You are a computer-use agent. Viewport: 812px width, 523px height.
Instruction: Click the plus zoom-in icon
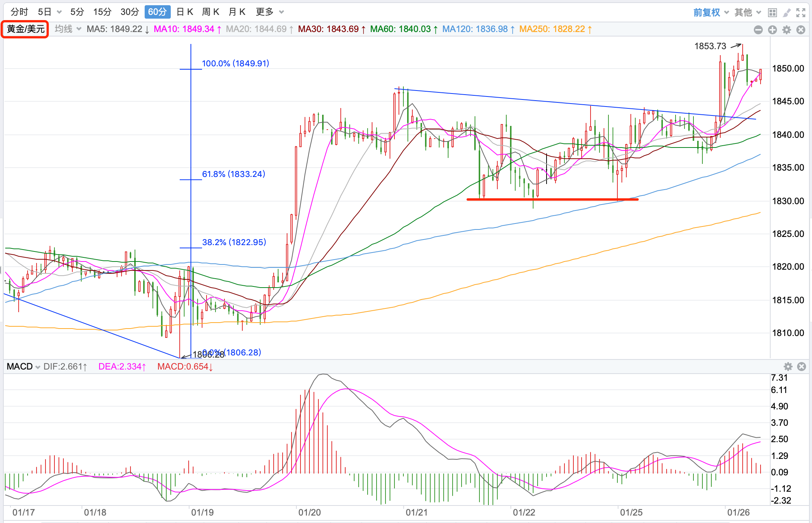tap(772, 30)
